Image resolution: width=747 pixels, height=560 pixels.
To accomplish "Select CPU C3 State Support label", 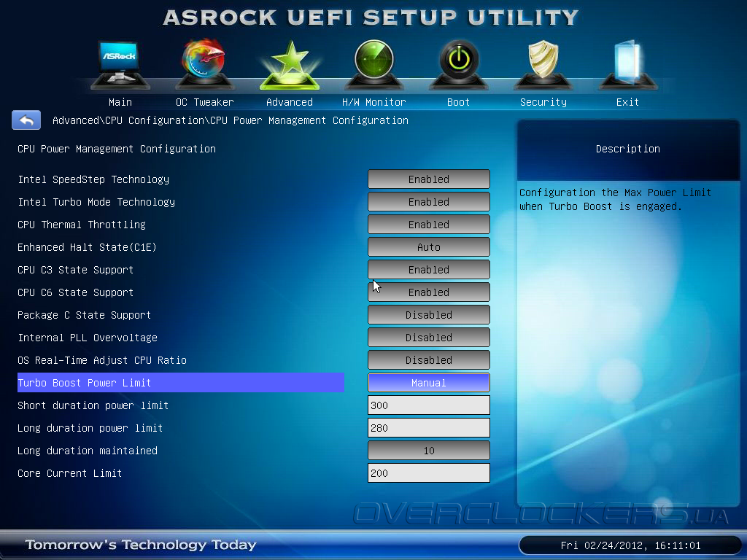I will click(x=75, y=270).
